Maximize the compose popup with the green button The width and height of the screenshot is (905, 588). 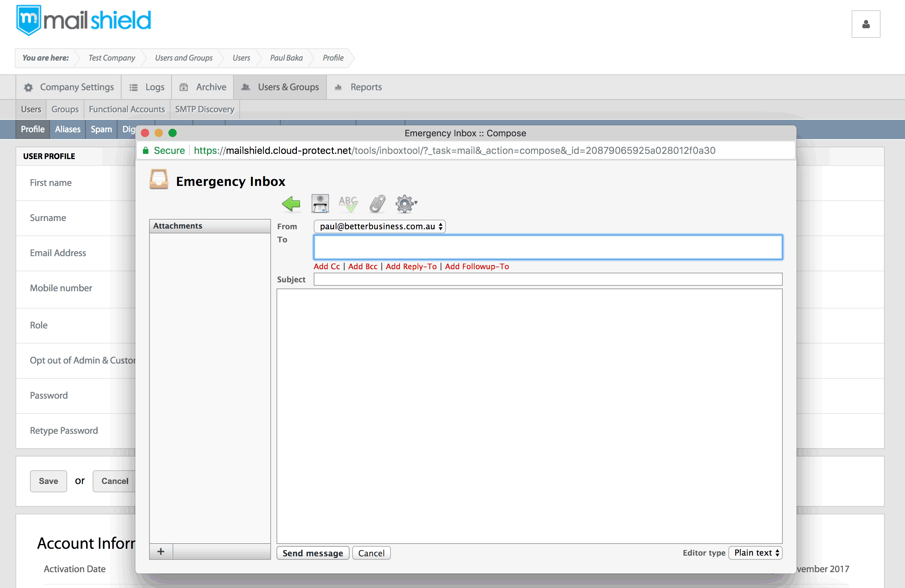(x=173, y=133)
